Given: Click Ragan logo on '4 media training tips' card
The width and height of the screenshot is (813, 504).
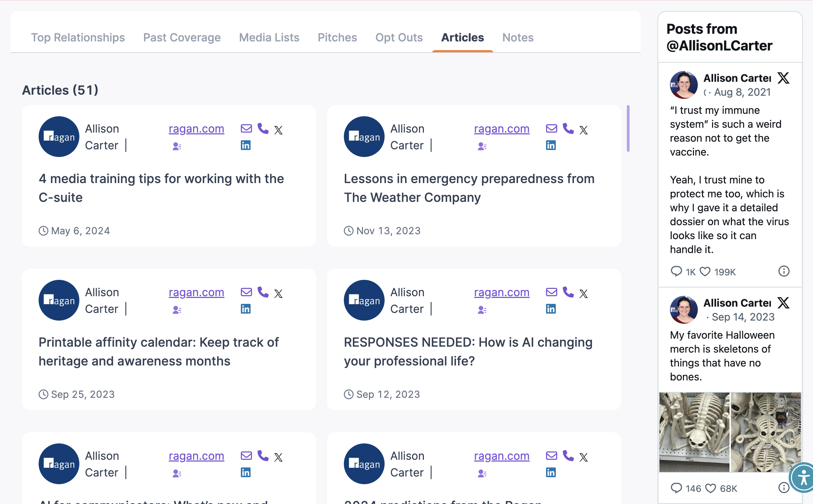Looking at the screenshot, I should point(59,136).
